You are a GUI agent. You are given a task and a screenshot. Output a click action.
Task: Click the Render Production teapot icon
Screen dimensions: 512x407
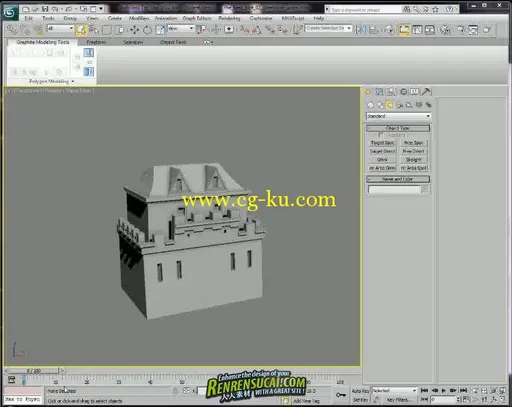click(x=487, y=30)
